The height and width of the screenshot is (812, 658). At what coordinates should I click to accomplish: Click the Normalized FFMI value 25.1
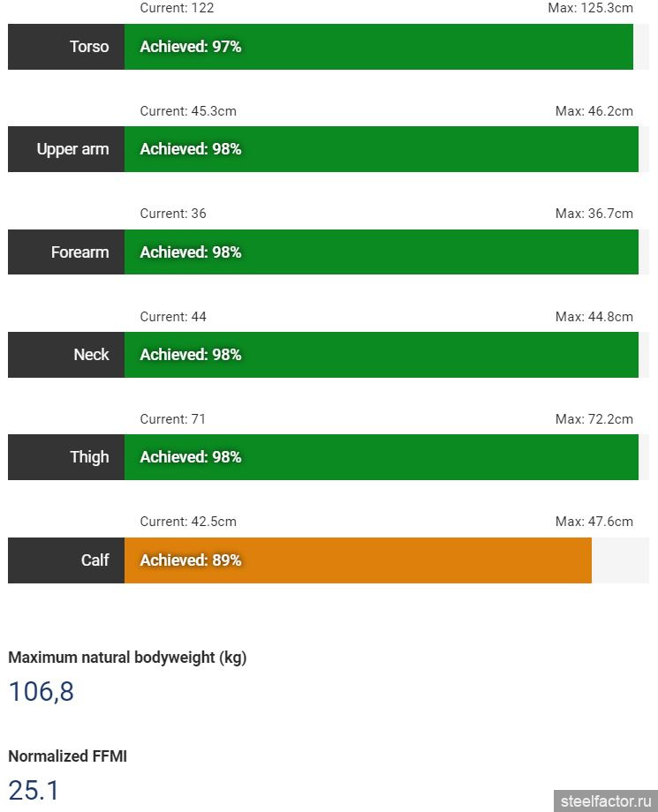(34, 791)
